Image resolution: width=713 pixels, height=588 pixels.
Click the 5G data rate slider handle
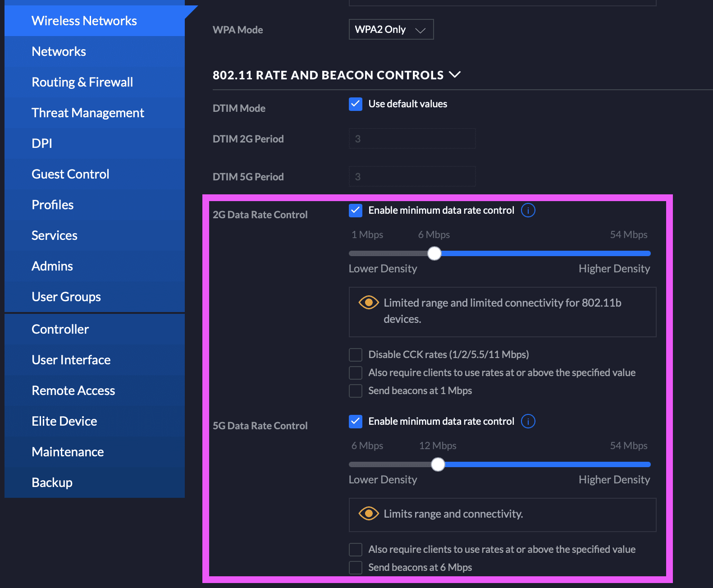[438, 464]
